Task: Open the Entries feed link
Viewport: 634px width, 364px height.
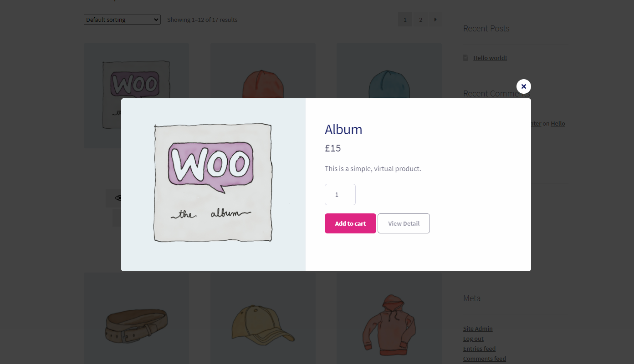Action: point(479,349)
